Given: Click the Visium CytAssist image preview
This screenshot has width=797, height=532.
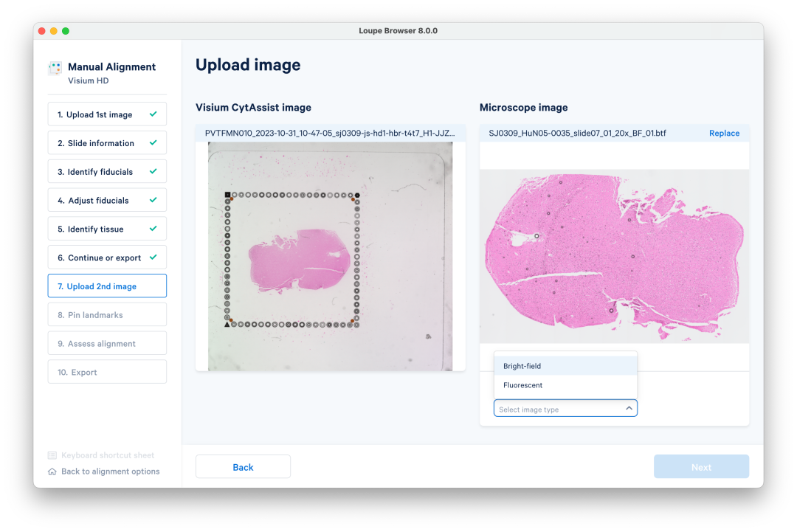Looking at the screenshot, I should (330, 257).
